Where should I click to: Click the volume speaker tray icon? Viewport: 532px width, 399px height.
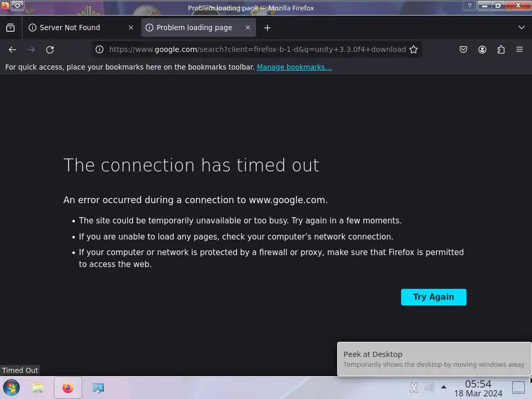point(429,388)
